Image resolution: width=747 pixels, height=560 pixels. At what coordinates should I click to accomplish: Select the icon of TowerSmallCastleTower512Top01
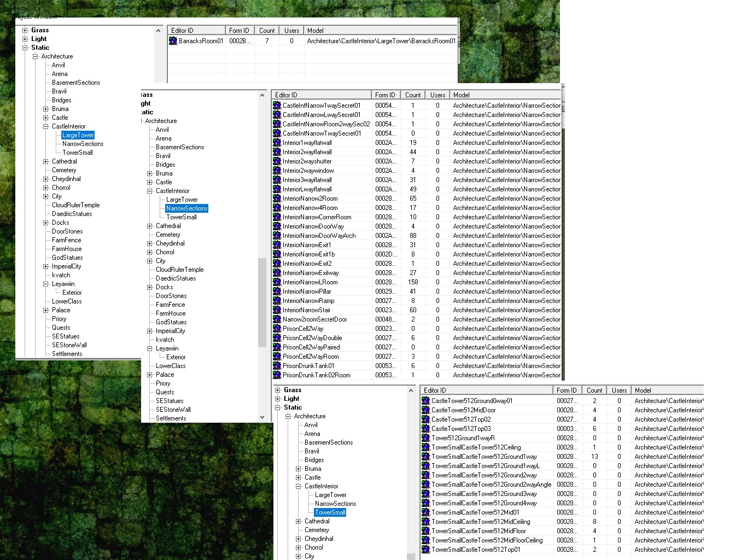coord(426,550)
